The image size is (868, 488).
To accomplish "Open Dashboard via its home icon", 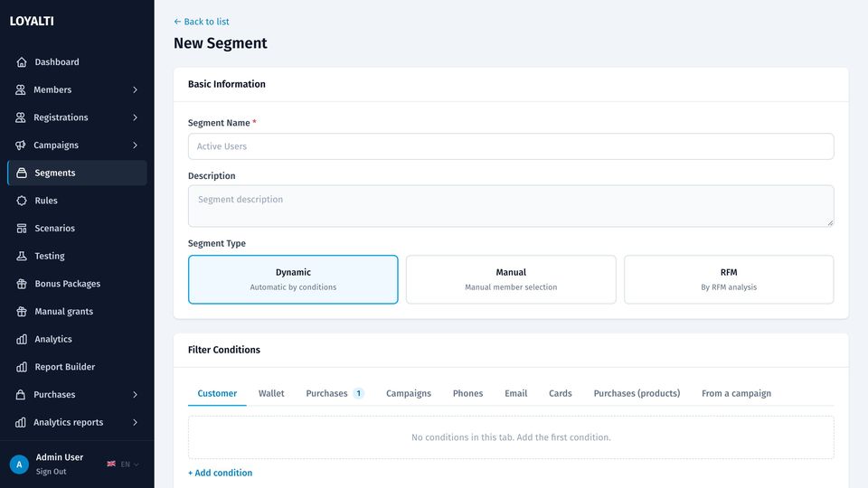I will tap(22, 62).
